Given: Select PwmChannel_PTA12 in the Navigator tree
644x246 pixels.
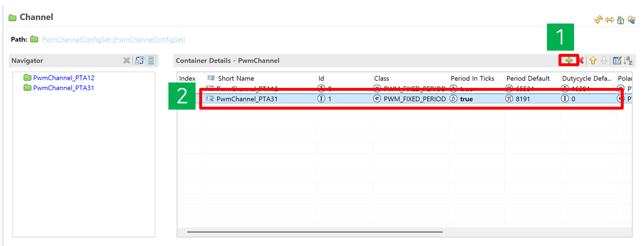Looking at the screenshot, I should pyautogui.click(x=63, y=78).
